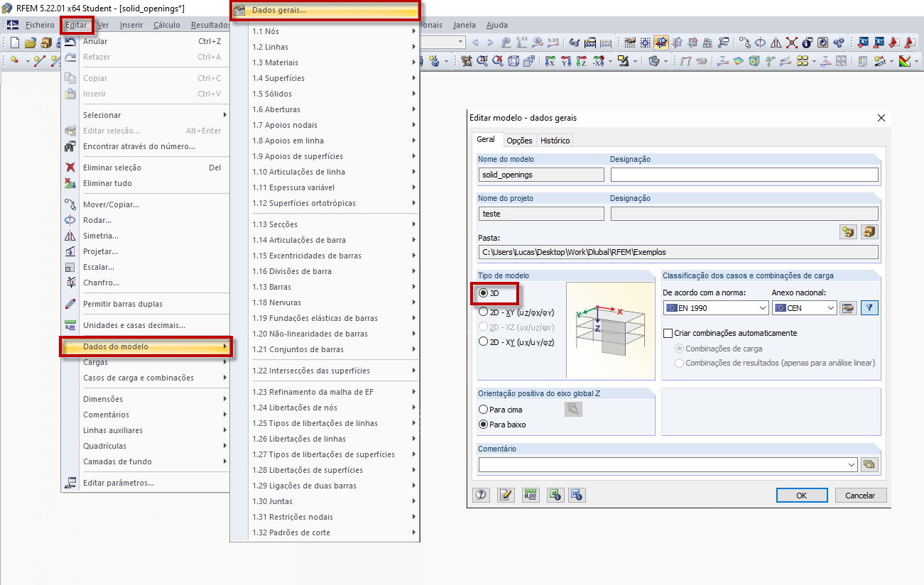Click the national annex settings icon

coord(848,308)
